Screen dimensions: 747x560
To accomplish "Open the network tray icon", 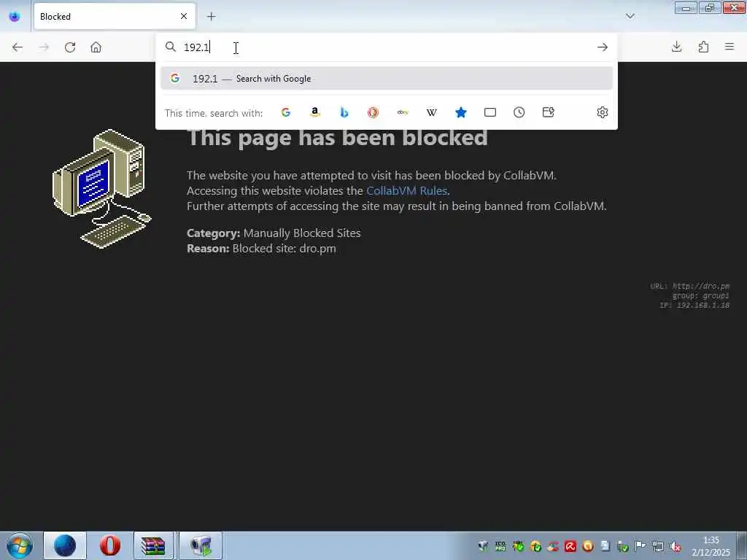I will click(x=658, y=546).
